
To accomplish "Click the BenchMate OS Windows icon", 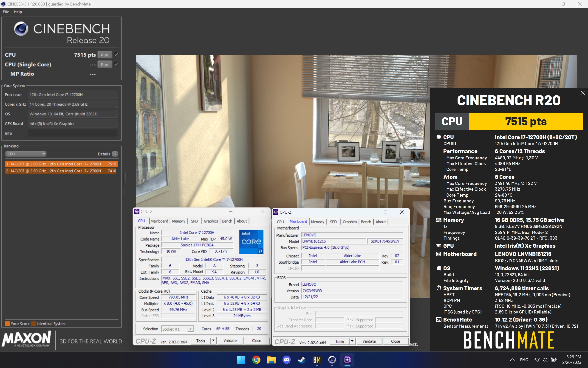I will [x=438, y=268].
